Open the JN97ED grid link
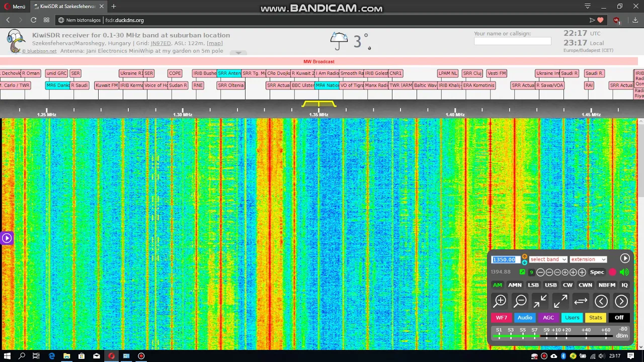 click(161, 43)
